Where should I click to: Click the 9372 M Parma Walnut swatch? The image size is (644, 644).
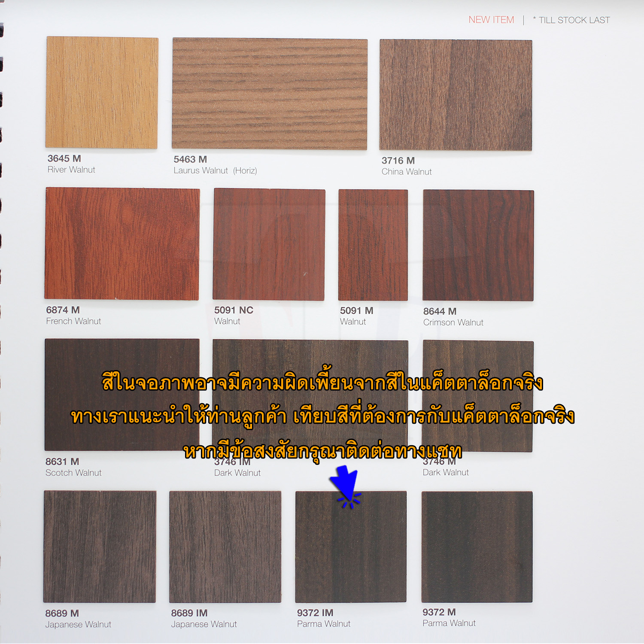click(x=477, y=547)
